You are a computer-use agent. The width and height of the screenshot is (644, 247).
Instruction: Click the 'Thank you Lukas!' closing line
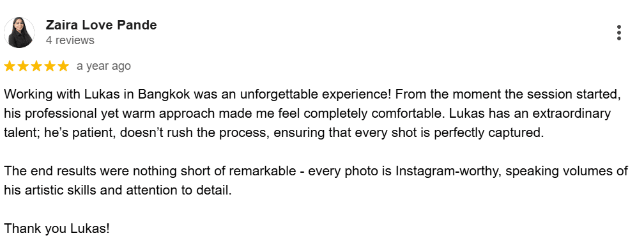57,228
